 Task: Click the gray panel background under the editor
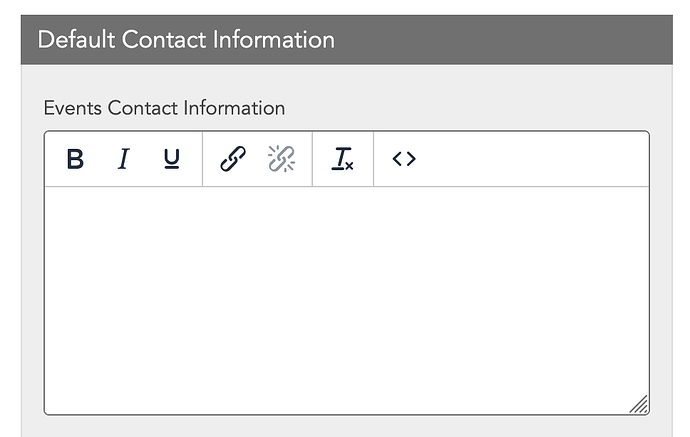pos(347,426)
